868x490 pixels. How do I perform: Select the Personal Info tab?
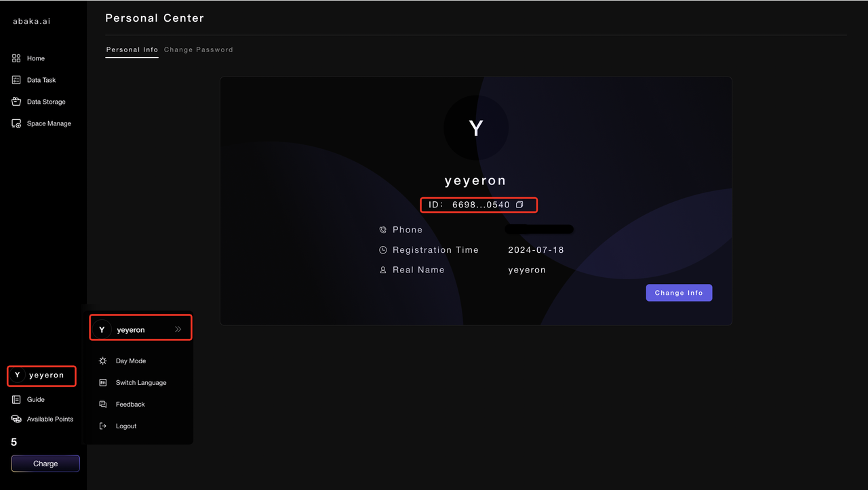click(x=132, y=49)
